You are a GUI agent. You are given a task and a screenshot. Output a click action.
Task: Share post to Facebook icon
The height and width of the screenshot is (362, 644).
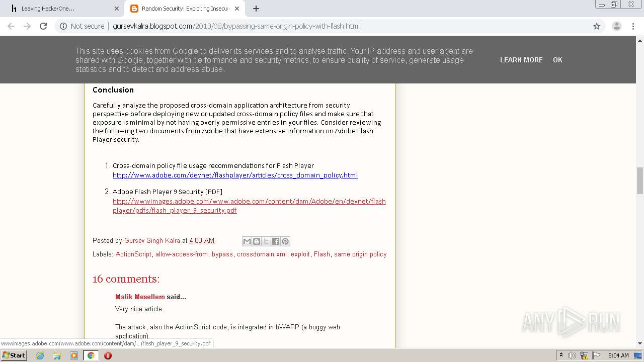click(276, 241)
